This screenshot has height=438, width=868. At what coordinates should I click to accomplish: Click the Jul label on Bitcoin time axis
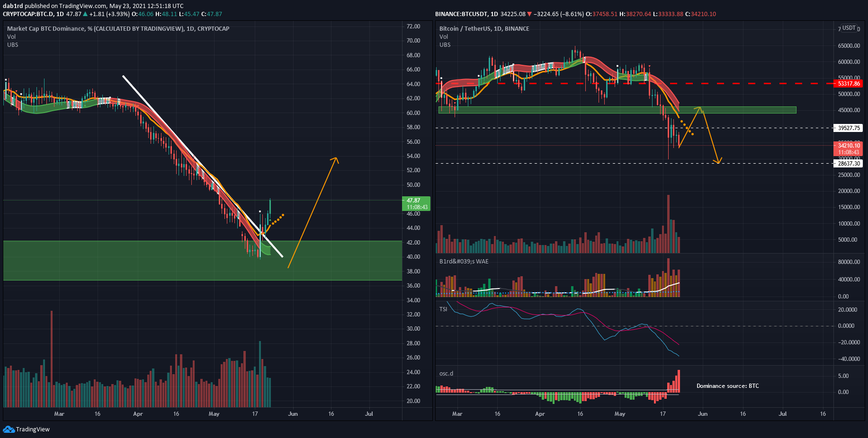(x=783, y=414)
